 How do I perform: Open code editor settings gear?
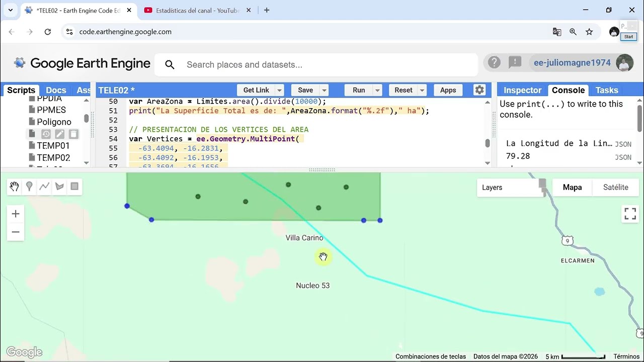pos(479,90)
